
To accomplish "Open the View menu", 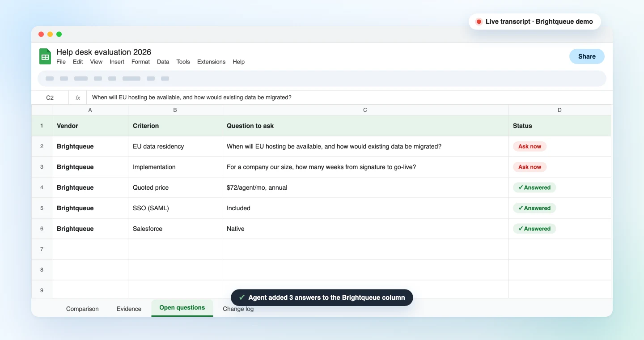I will click(96, 62).
